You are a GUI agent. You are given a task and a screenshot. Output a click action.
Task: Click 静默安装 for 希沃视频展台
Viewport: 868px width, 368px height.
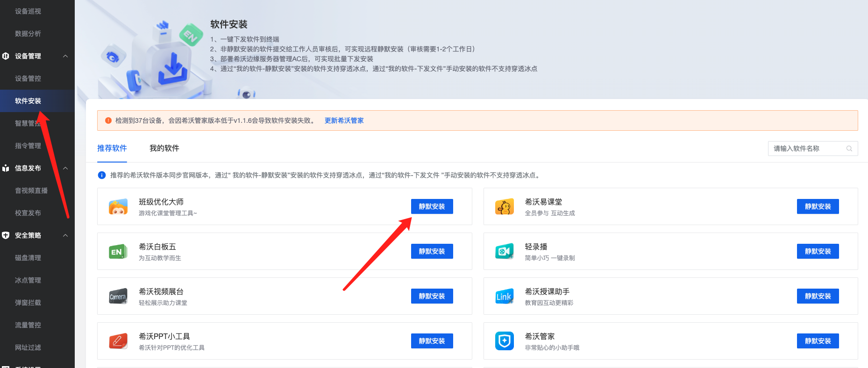click(x=432, y=296)
